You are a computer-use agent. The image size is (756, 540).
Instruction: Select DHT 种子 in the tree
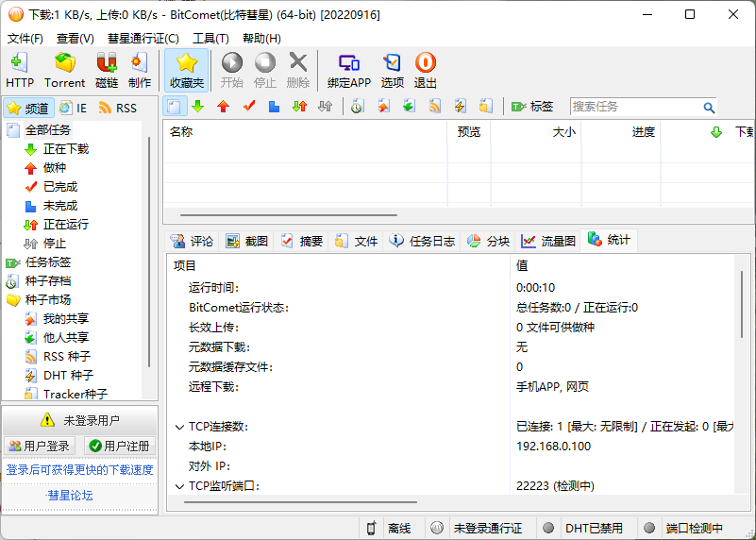click(69, 376)
